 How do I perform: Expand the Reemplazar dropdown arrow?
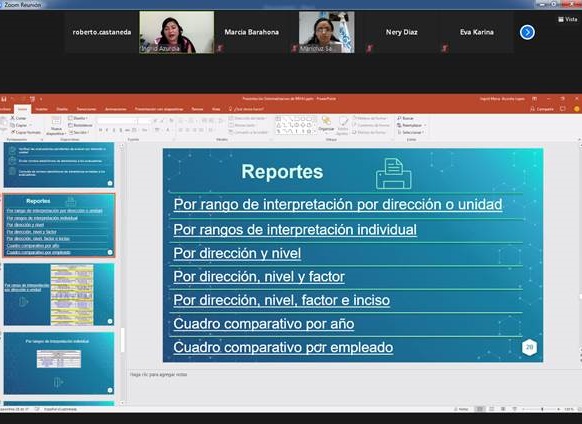pyautogui.click(x=425, y=125)
